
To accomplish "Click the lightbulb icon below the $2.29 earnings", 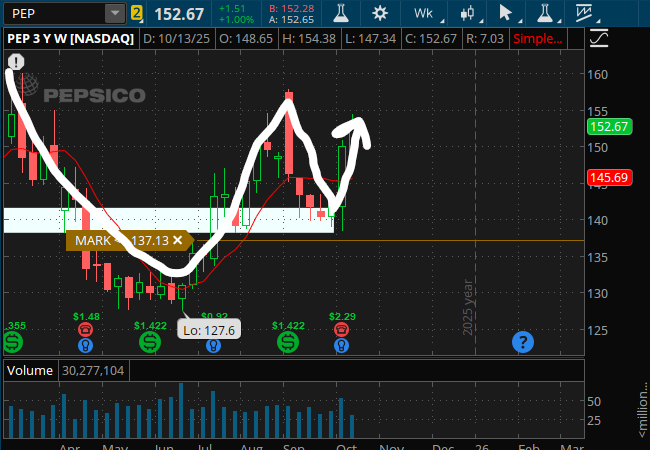I will click(x=342, y=345).
